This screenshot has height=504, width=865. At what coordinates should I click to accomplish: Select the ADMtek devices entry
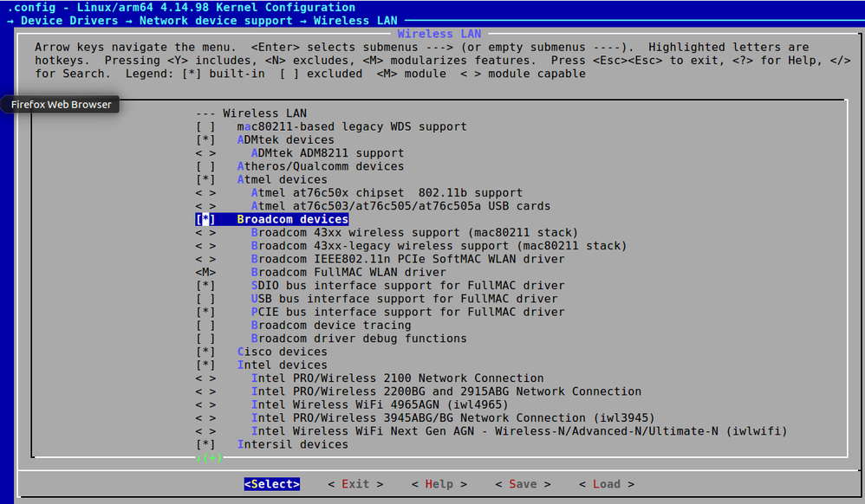pyautogui.click(x=286, y=140)
